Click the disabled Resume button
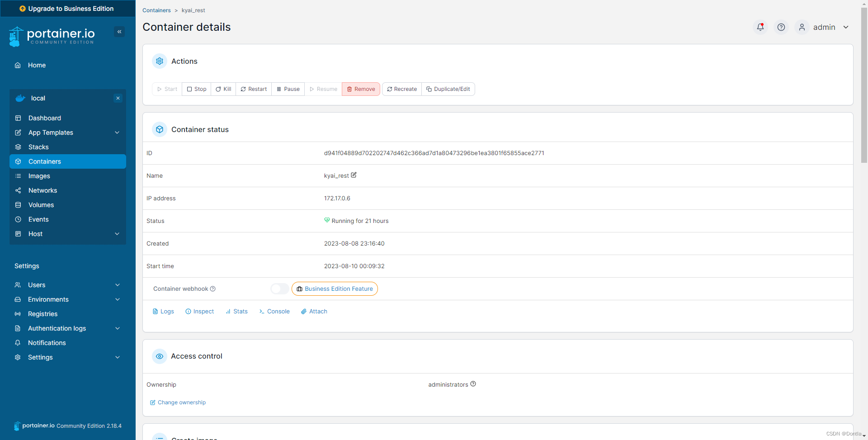This screenshot has height=440, width=868. click(323, 89)
